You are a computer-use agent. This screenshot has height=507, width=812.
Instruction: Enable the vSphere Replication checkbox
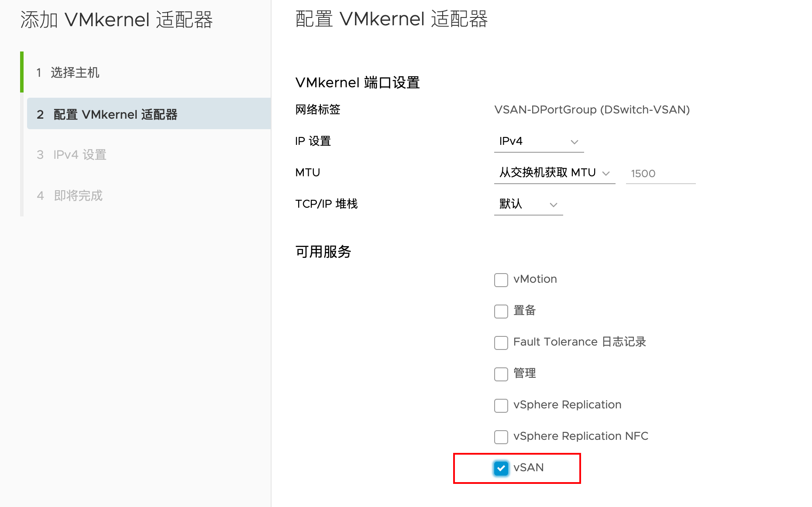click(501, 406)
